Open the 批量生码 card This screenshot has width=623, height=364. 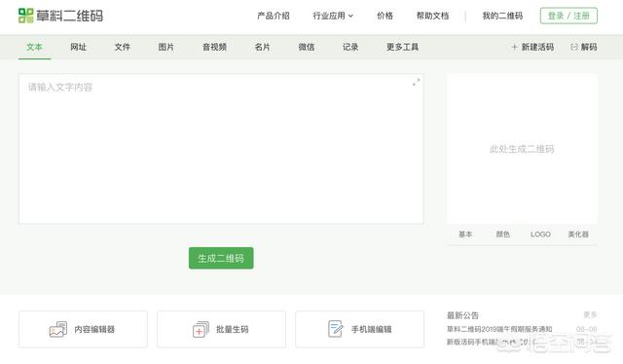pyautogui.click(x=221, y=329)
